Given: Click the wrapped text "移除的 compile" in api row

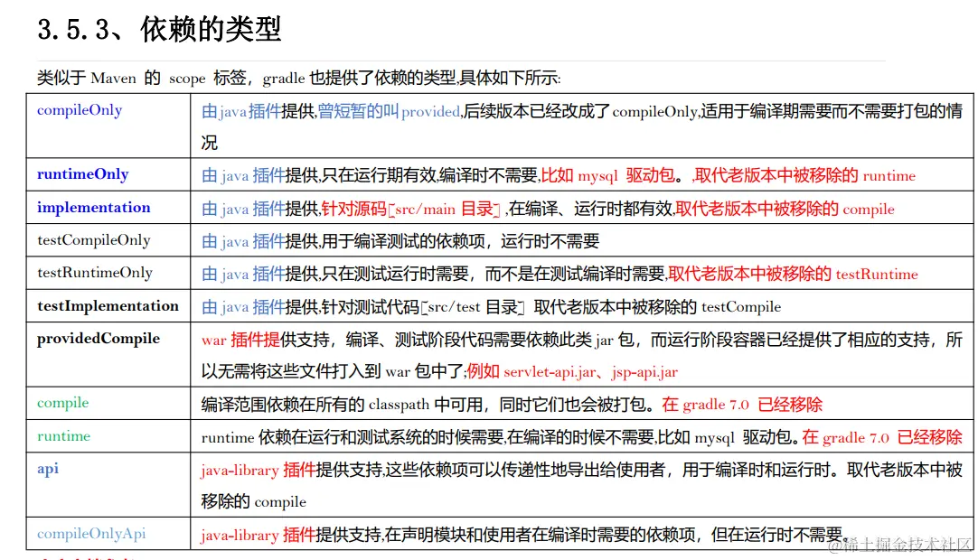Looking at the screenshot, I should pyautogui.click(x=254, y=501).
